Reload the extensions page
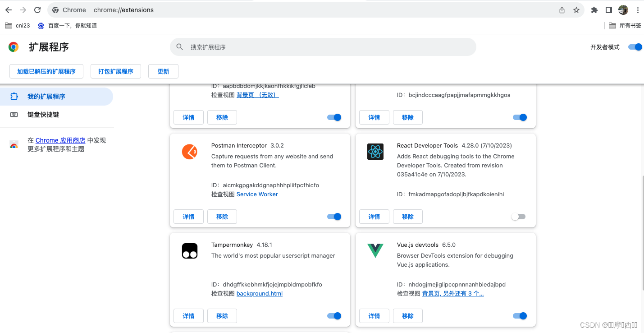Image resolution: width=644 pixels, height=333 pixels. pyautogui.click(x=37, y=10)
